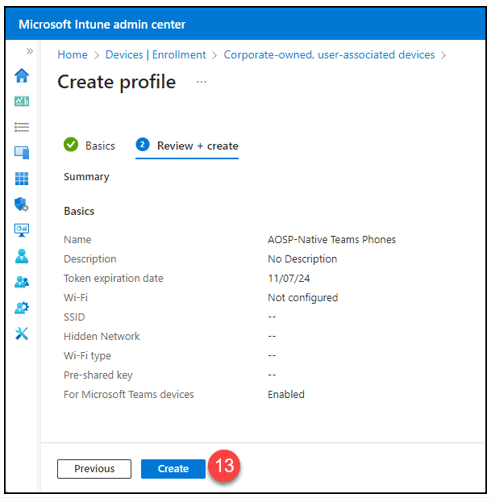The width and height of the screenshot is (492, 498).
Task: Click the green checkmark next to Basics
Action: [71, 145]
